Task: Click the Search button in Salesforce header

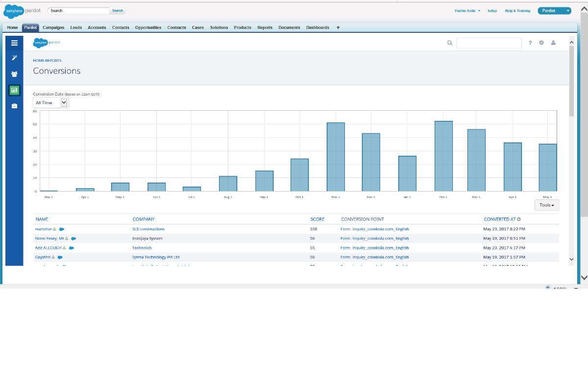Action: pyautogui.click(x=118, y=10)
